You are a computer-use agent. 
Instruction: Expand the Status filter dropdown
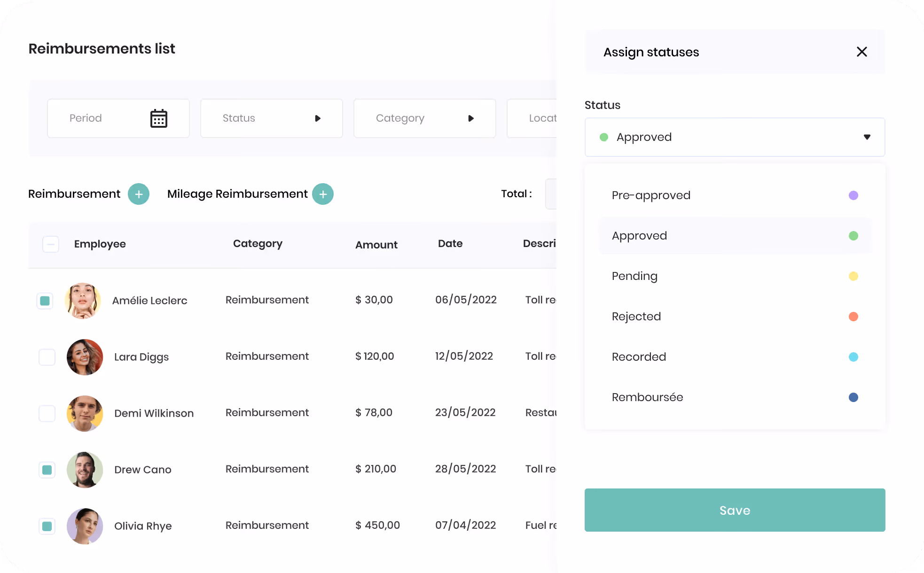point(272,118)
